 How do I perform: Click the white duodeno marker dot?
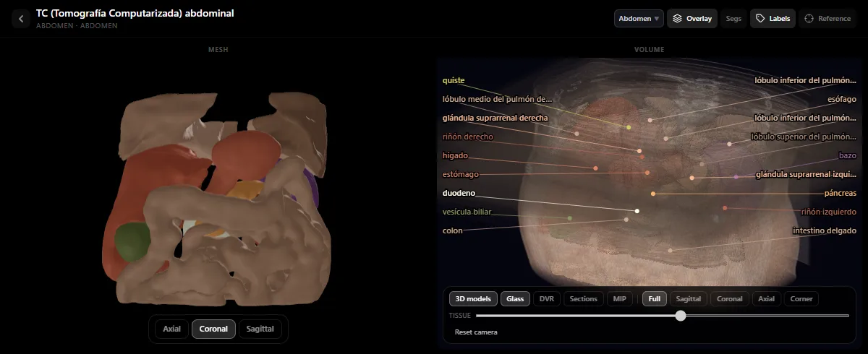637,211
